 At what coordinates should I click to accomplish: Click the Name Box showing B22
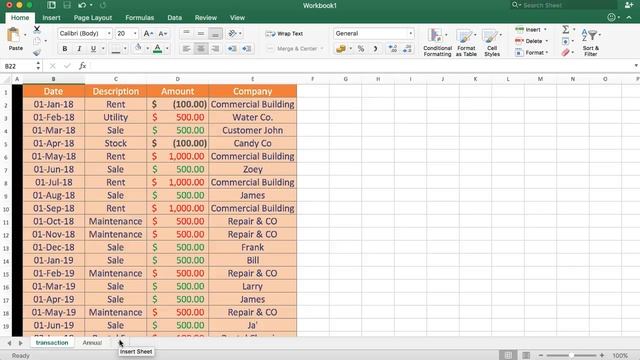point(20,66)
